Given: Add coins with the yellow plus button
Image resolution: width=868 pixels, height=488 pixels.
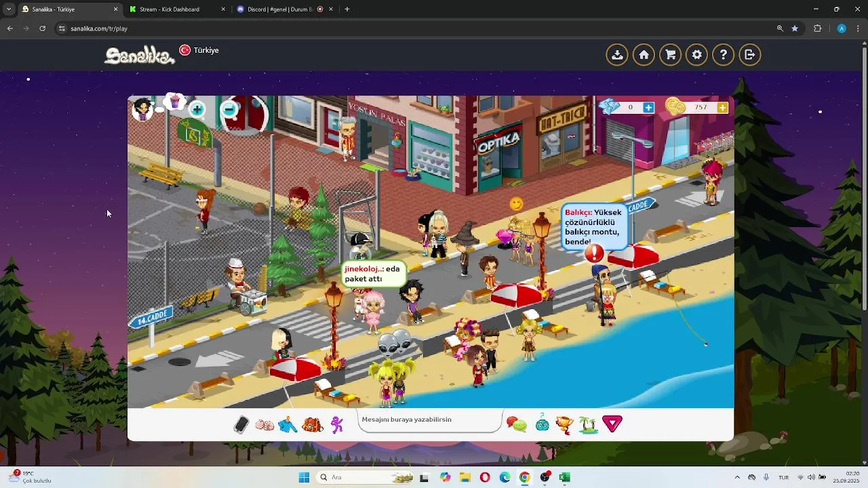Looking at the screenshot, I should 722,107.
